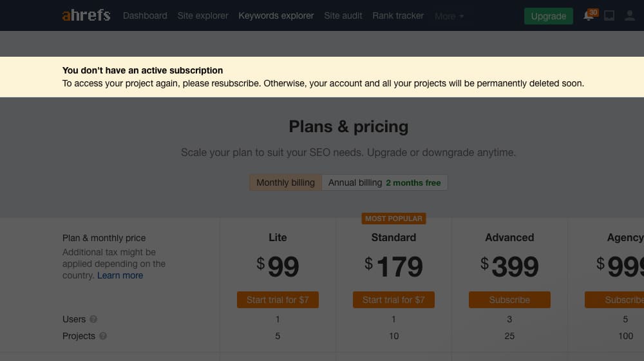Click the Users help question-mark icon

click(94, 320)
